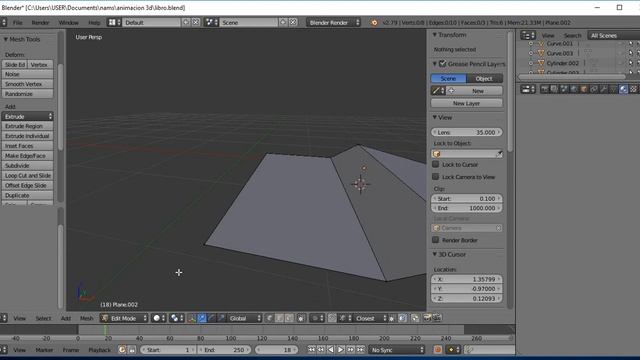Toggle the 3D manipulator widget

(x=192, y=318)
